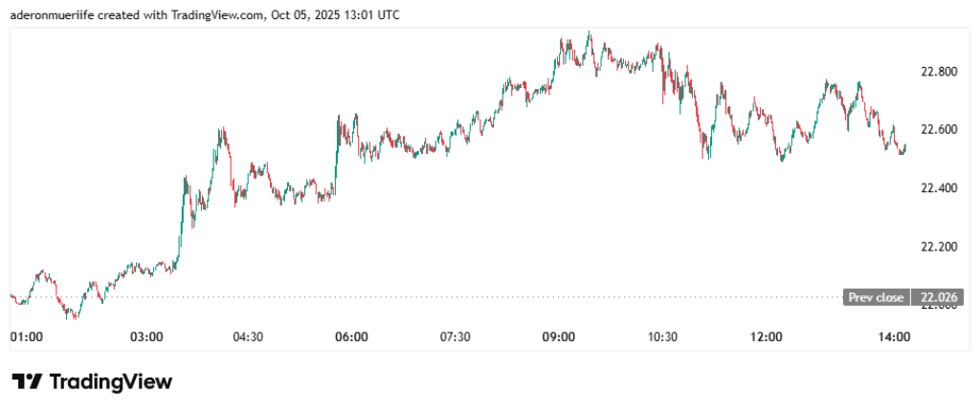Select the 03:00 time axis label
Viewport: 980px width, 412px height.
tap(146, 336)
